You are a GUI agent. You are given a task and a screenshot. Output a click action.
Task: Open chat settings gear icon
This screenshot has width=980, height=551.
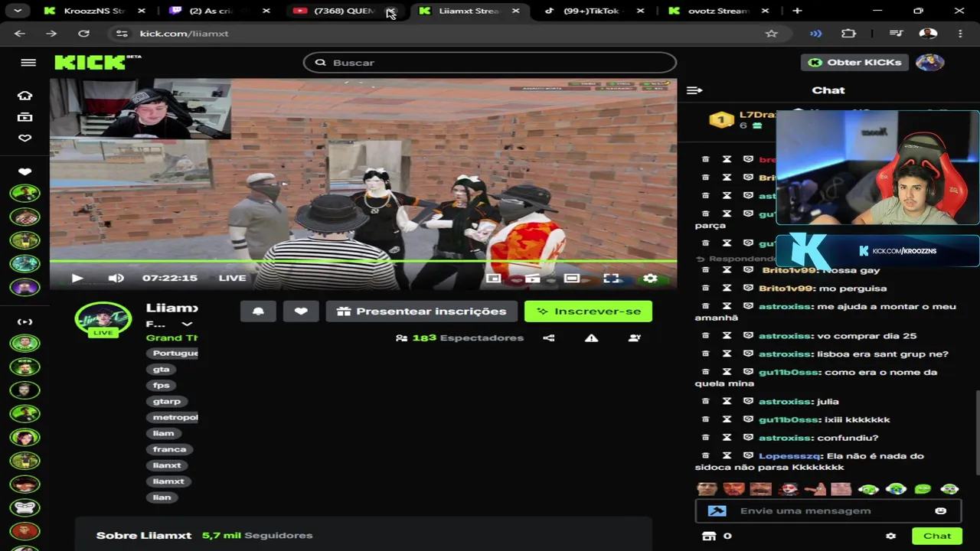coord(890,536)
